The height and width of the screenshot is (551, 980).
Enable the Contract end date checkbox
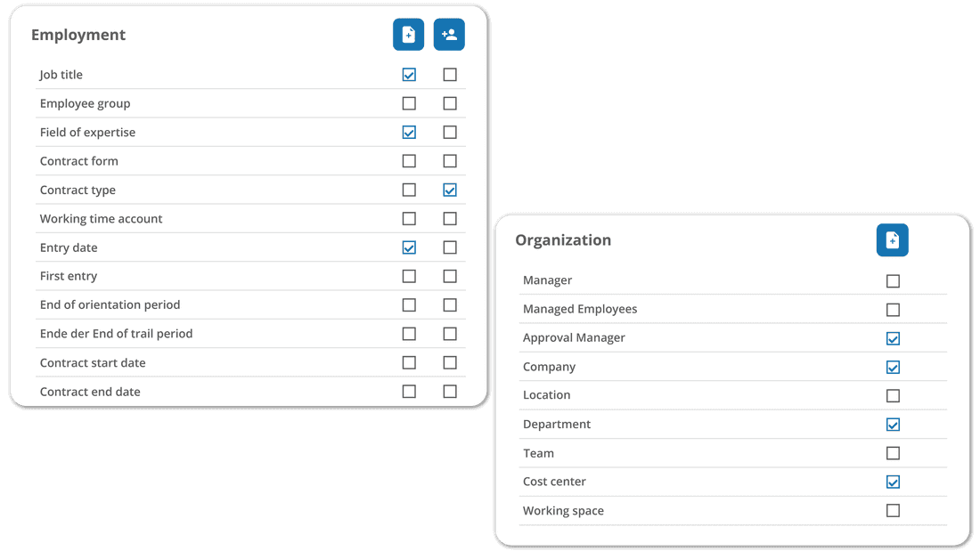pos(408,391)
